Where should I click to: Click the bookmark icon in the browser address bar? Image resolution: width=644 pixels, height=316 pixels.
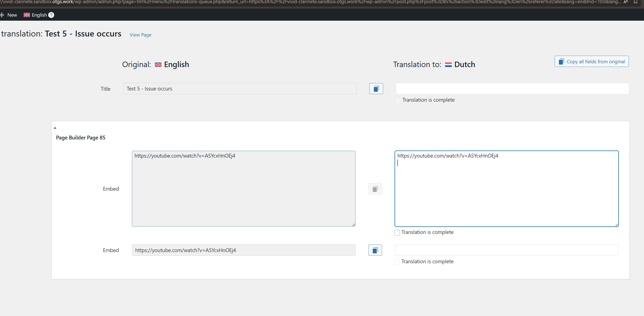point(636,2)
